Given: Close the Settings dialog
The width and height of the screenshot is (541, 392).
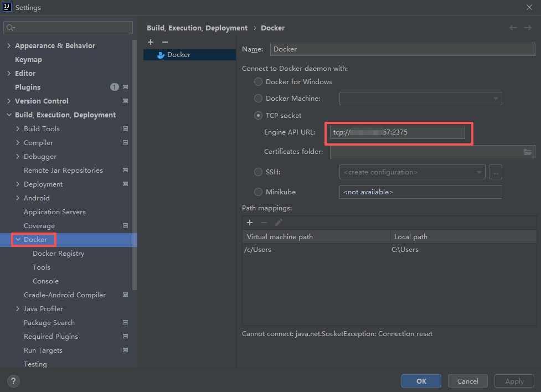Looking at the screenshot, I should (529, 7).
